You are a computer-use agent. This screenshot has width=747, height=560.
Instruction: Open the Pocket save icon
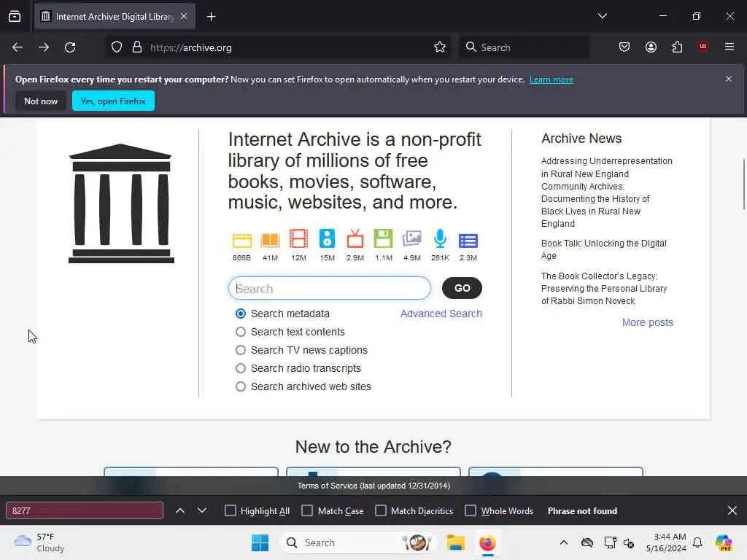tap(624, 47)
